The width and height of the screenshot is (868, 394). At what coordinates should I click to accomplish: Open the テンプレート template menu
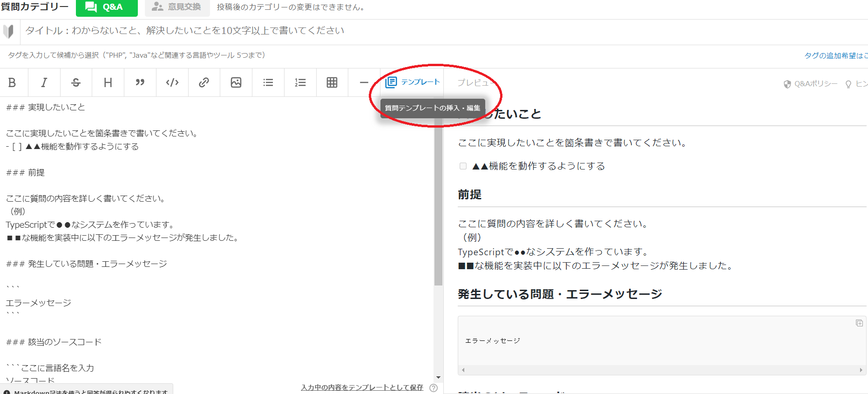point(413,82)
